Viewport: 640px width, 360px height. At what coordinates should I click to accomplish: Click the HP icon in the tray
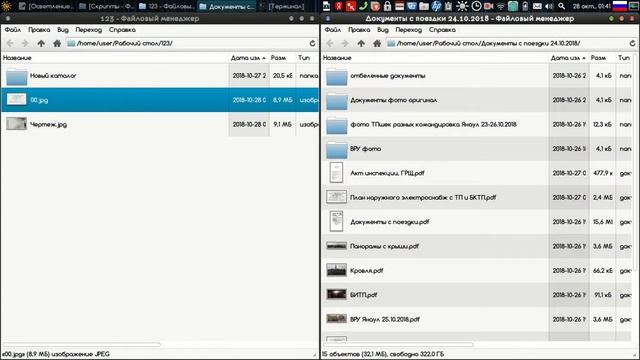point(436,6)
